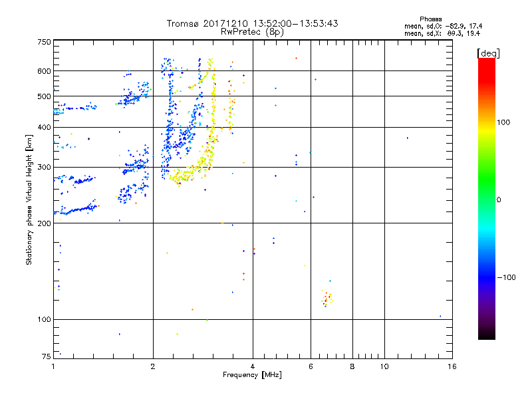Click the black bottom of the colorbar
The width and height of the screenshot is (532, 399).
point(487,334)
